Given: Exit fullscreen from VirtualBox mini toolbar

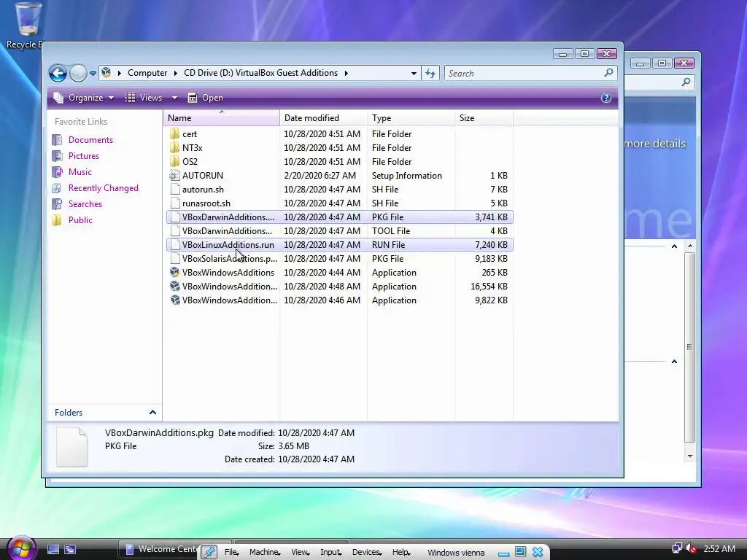Looking at the screenshot, I should (x=520, y=552).
